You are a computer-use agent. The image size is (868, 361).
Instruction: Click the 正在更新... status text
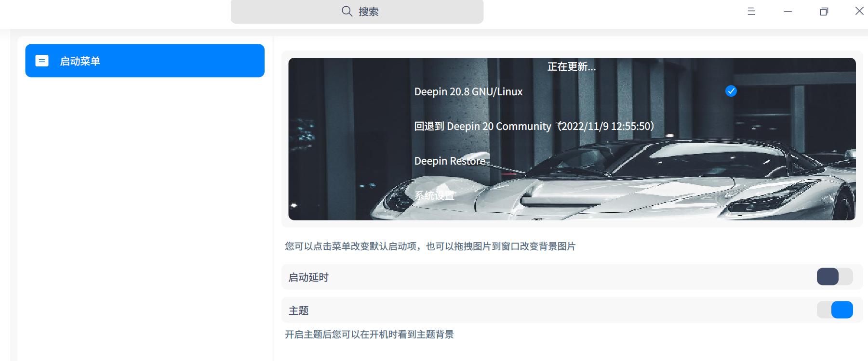[x=572, y=67]
